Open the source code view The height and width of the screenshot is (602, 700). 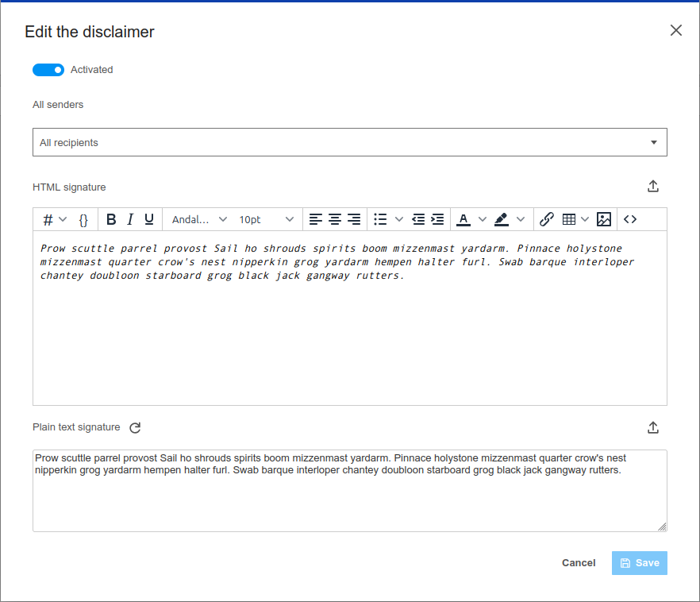pyautogui.click(x=630, y=219)
